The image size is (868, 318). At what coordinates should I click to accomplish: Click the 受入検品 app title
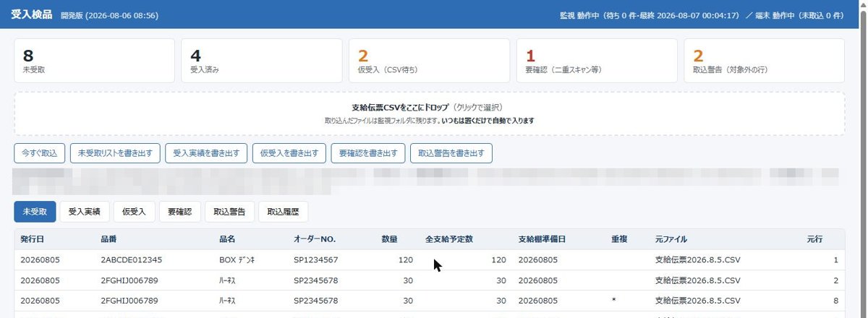pyautogui.click(x=31, y=14)
